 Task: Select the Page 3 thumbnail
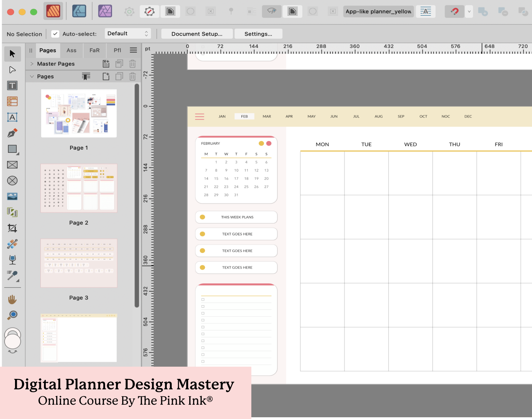(79, 263)
